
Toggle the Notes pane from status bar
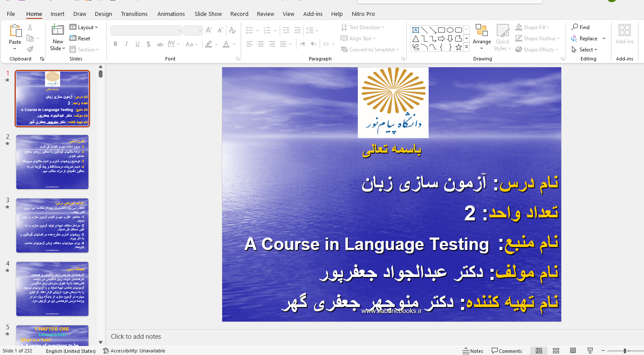tap(473, 351)
